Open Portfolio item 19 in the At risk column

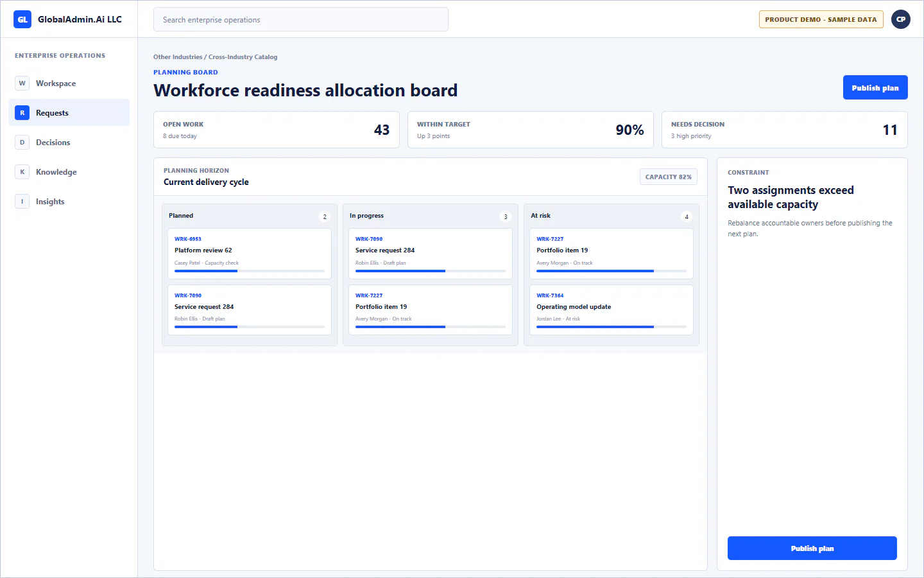[x=612, y=254]
